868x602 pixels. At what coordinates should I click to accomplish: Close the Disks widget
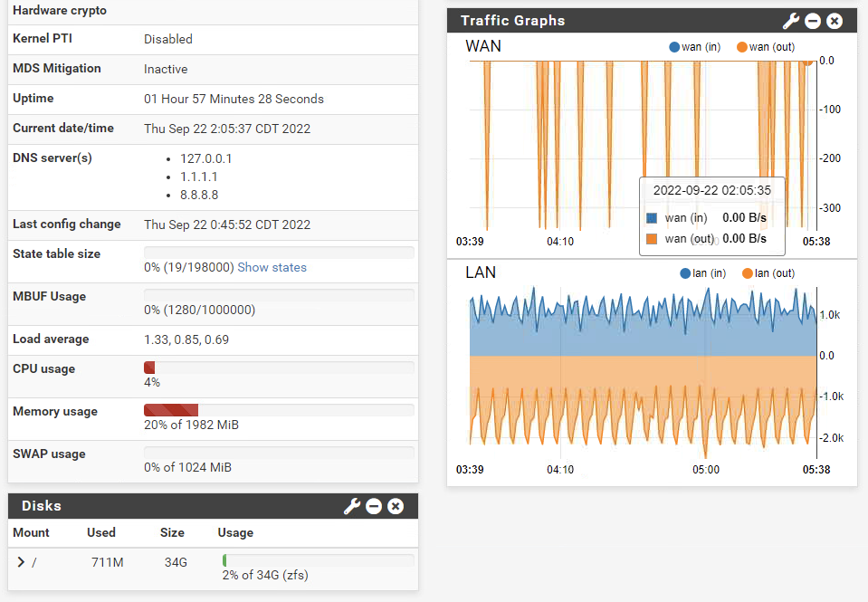click(396, 506)
